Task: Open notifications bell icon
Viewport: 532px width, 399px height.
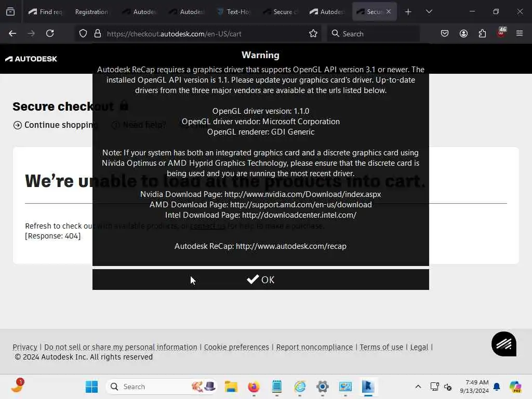Action: (497, 387)
